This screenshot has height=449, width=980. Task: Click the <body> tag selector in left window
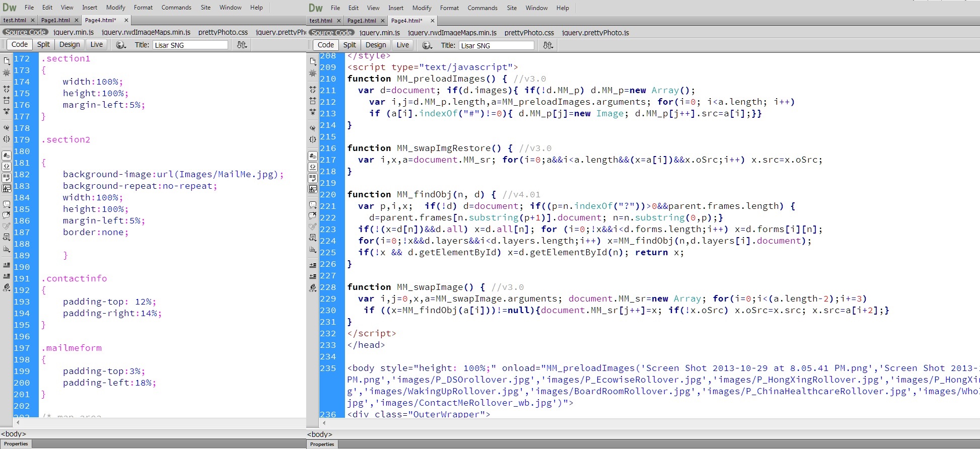click(x=14, y=434)
